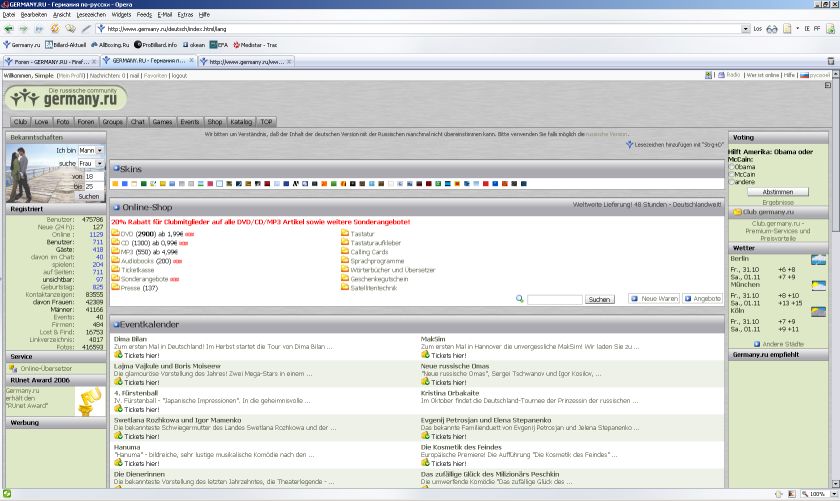Click the RUnet Award trophy image

pos(90,402)
